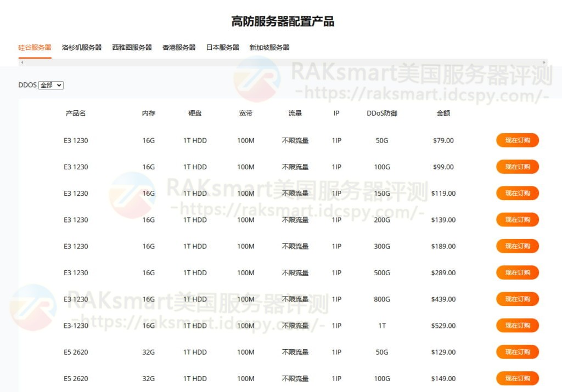Click the left scroll arrow above the tab bar

coord(22,63)
